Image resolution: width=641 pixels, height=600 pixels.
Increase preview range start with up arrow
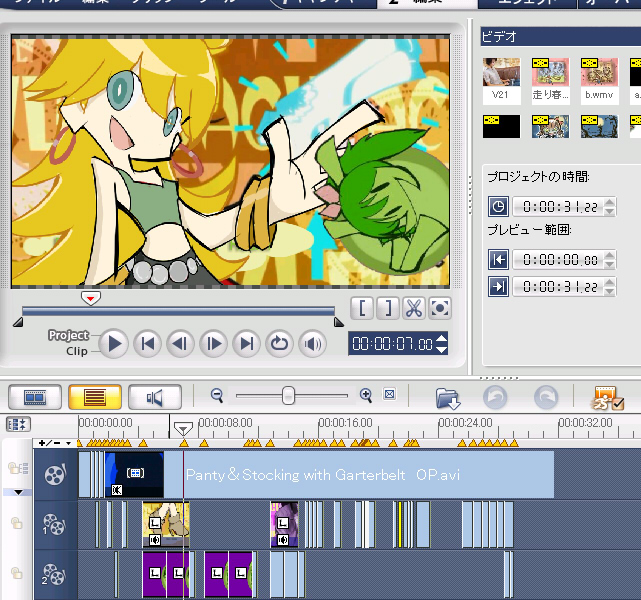tap(610, 255)
